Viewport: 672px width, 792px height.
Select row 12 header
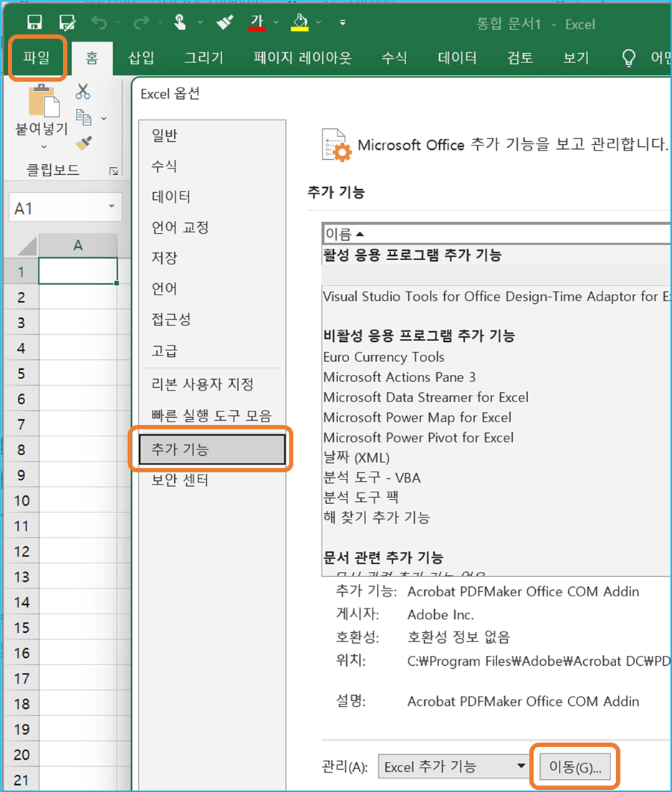[21, 551]
